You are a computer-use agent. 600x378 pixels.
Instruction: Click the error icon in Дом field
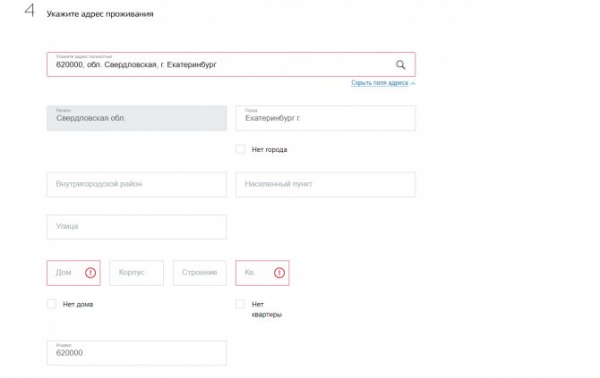pos(90,273)
